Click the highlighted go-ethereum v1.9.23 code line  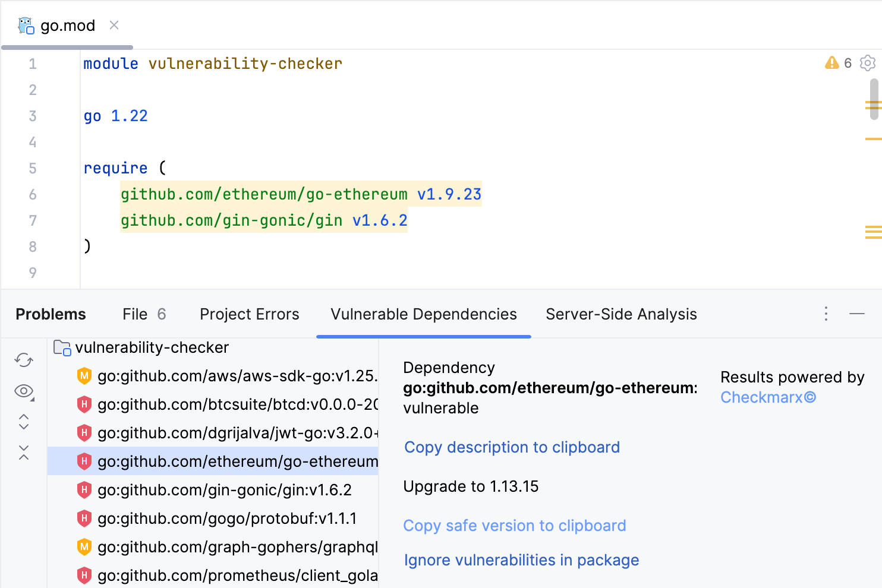click(x=301, y=194)
